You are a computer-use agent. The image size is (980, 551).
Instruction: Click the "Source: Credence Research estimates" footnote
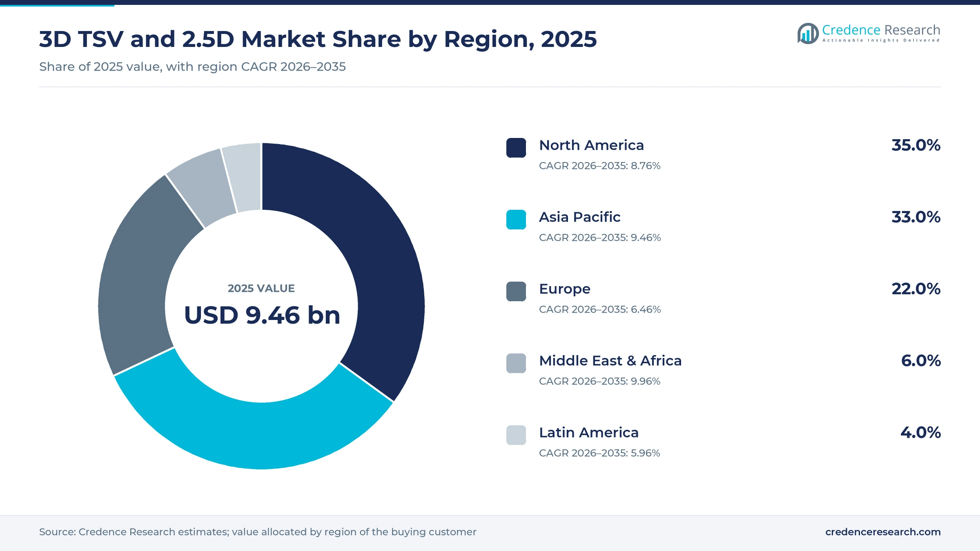click(x=258, y=532)
